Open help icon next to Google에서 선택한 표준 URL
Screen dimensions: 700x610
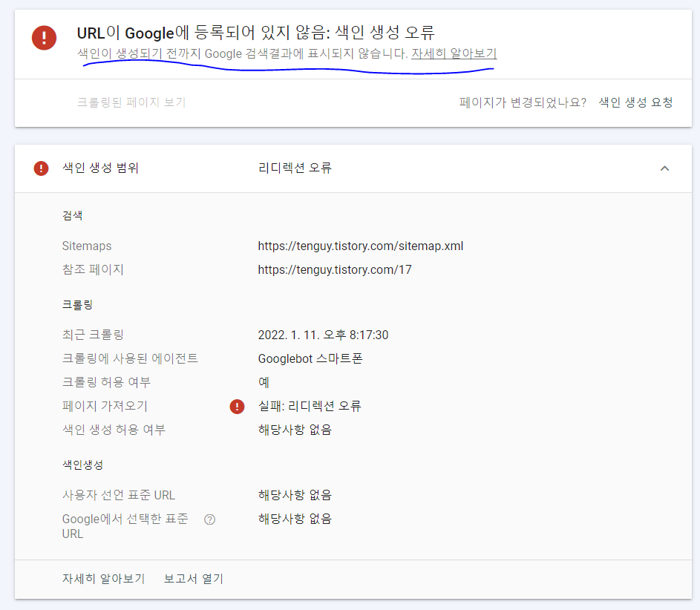point(210,519)
